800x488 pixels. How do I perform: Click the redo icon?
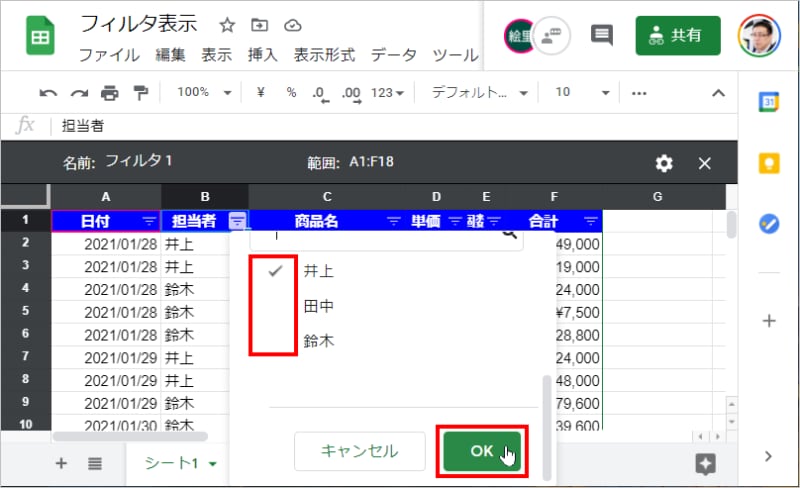pos(79,93)
